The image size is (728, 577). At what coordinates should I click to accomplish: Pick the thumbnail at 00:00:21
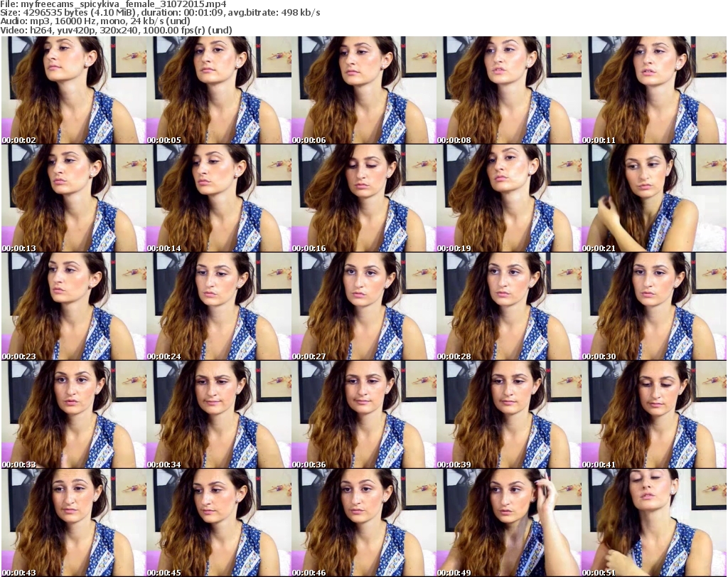coord(654,198)
